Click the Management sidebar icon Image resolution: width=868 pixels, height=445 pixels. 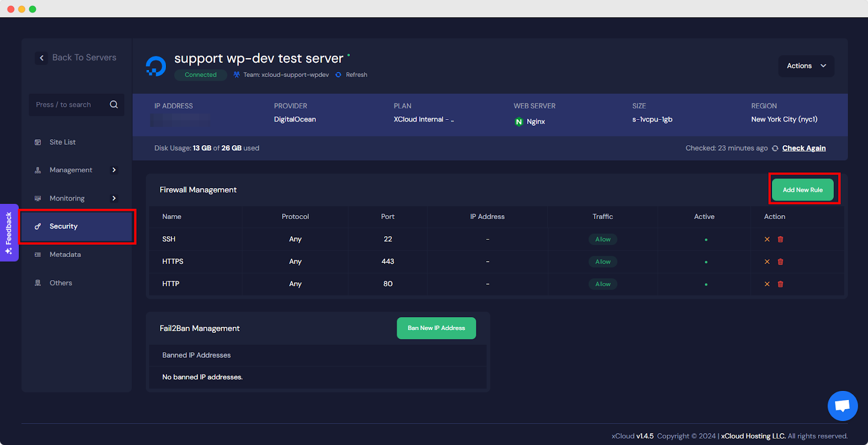(38, 170)
